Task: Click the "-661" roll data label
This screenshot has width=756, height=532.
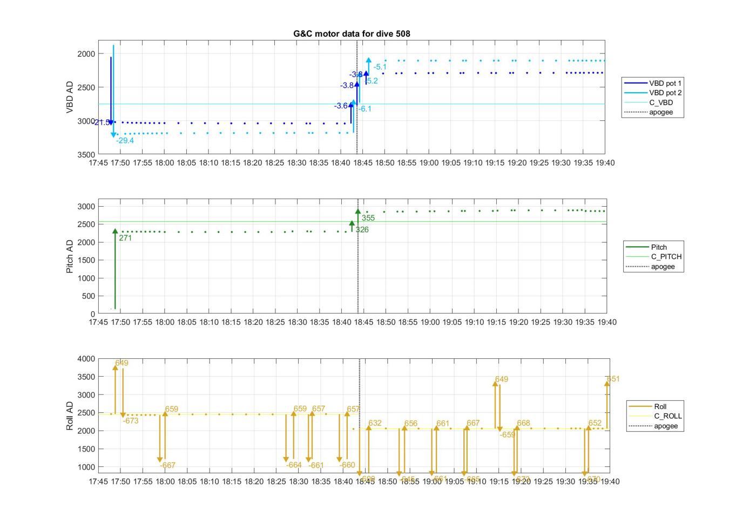Action: tap(316, 465)
